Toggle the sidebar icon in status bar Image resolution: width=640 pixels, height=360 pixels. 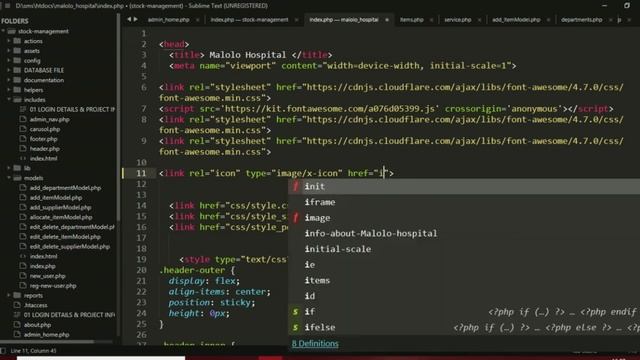(x=3, y=351)
